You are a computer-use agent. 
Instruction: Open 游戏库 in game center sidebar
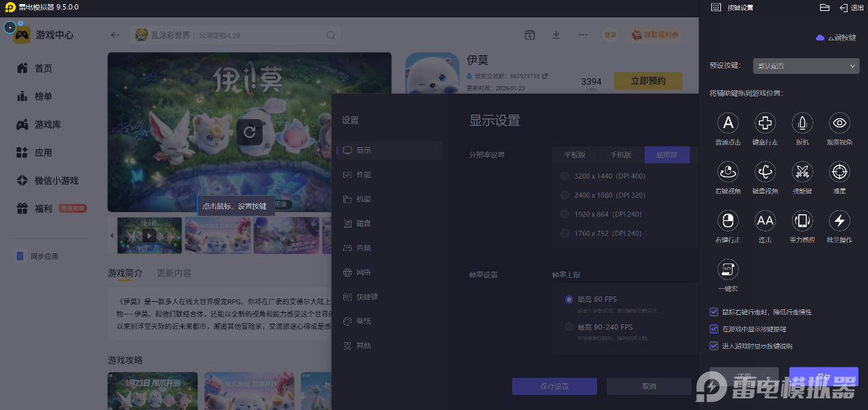tap(49, 125)
